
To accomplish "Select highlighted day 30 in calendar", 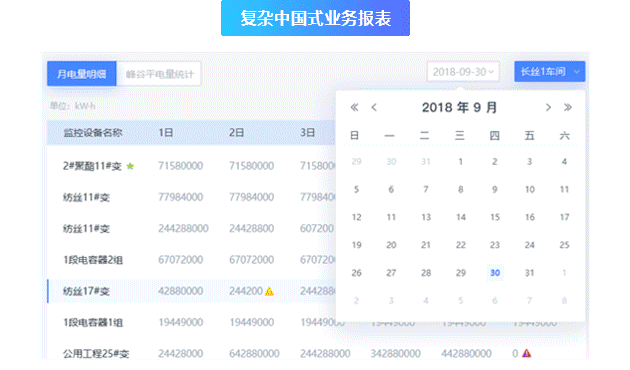I will [495, 273].
